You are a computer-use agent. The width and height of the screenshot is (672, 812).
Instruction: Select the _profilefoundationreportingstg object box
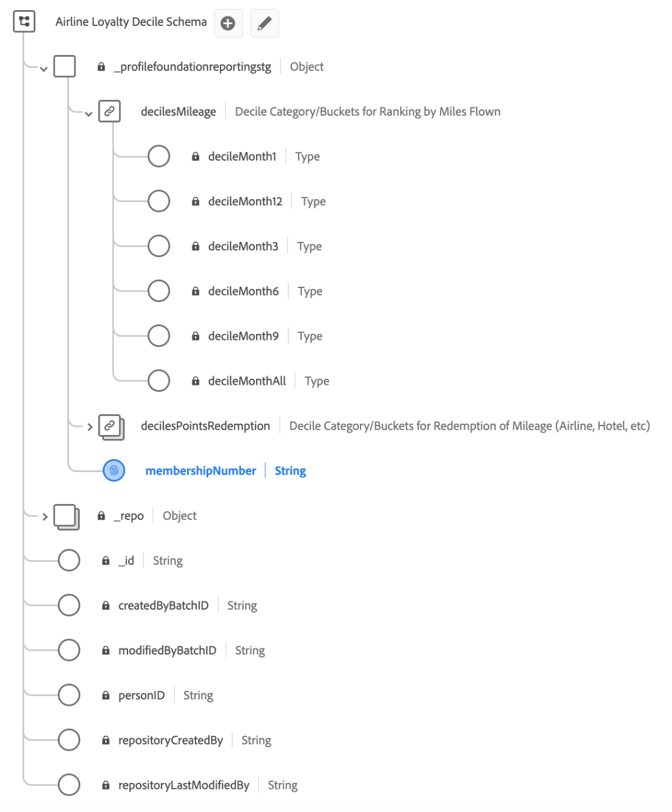(65, 67)
